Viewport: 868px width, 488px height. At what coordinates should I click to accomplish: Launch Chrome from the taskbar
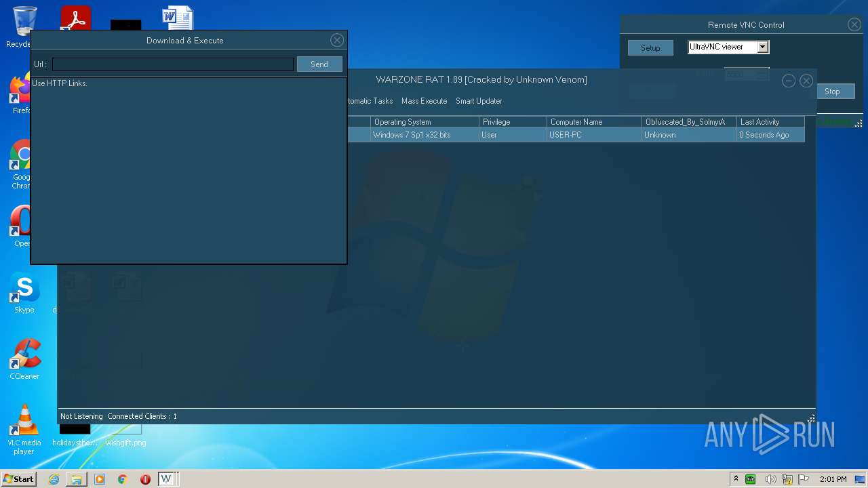click(x=123, y=479)
